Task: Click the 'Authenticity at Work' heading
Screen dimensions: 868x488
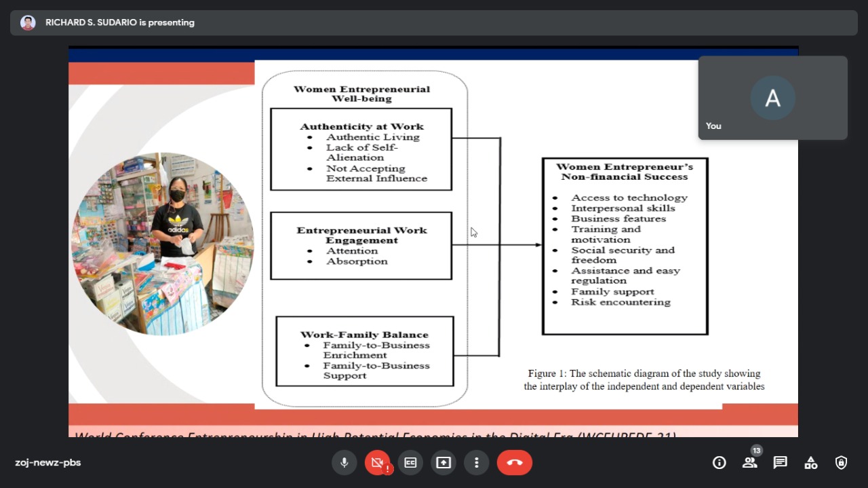Action: click(362, 126)
